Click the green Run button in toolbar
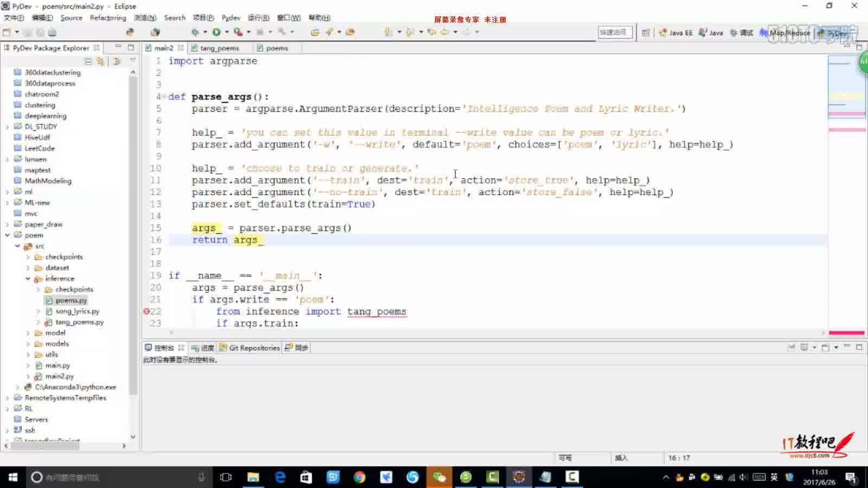Viewport: 868px width, 488px height. click(216, 32)
